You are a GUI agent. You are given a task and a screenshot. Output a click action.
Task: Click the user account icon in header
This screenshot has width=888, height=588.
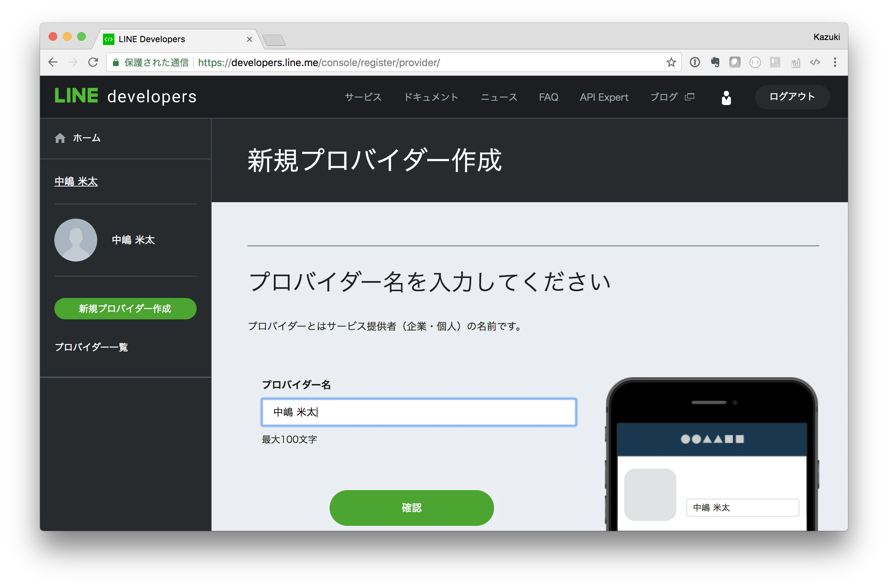tap(726, 98)
